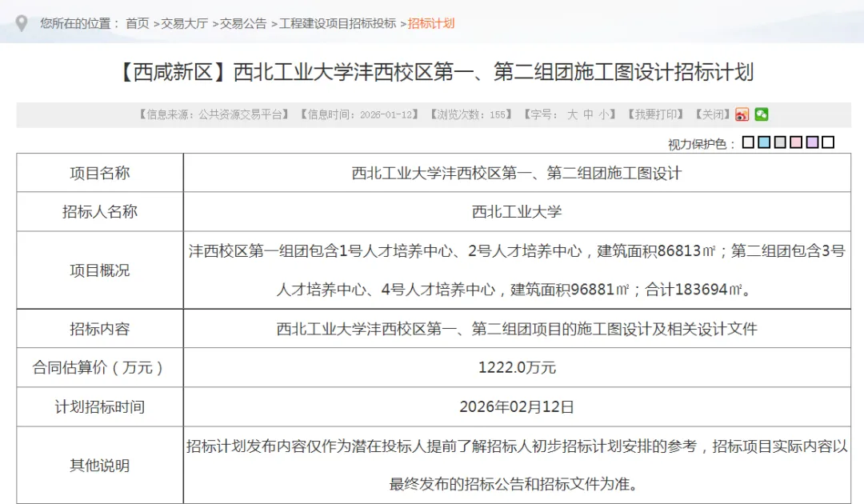The height and width of the screenshot is (504, 864).
Task: Select 招标计划 in the breadcrumb
Action: 431,24
